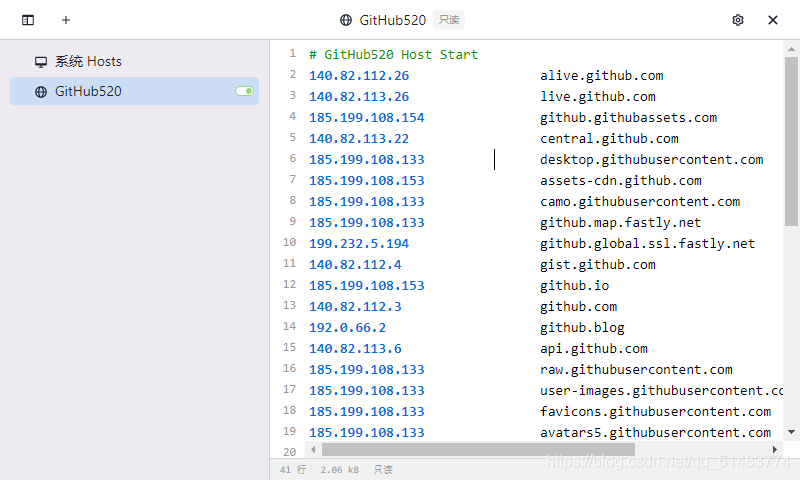Viewport: 800px width, 480px height.
Task: Click the up arrow of vertical scrollbar
Action: pyautogui.click(x=791, y=49)
